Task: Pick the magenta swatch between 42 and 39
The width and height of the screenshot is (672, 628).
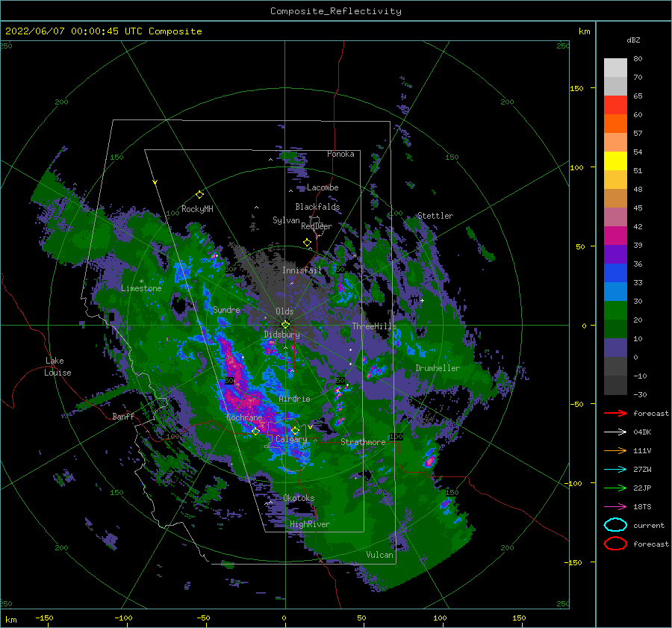Action: pyautogui.click(x=615, y=236)
